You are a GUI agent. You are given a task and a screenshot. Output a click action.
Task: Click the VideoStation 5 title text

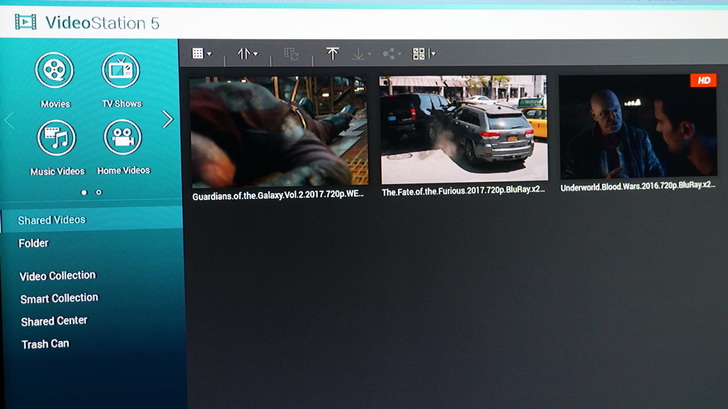(x=102, y=23)
